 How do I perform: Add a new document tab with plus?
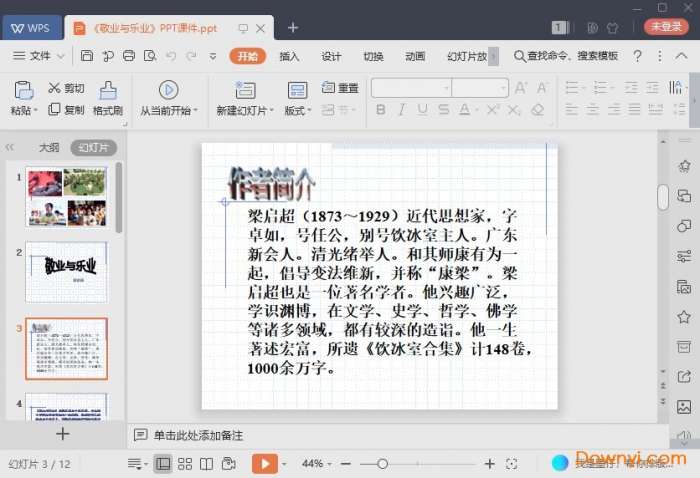[x=293, y=28]
